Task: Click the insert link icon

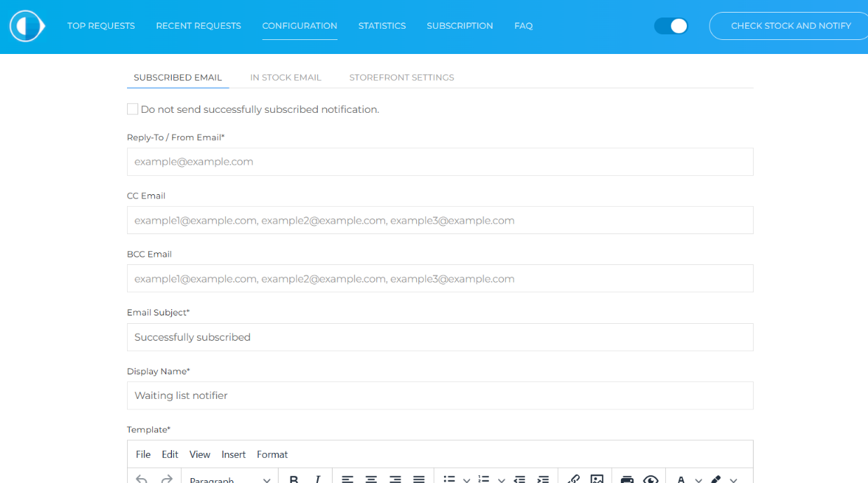Action: pyautogui.click(x=573, y=479)
